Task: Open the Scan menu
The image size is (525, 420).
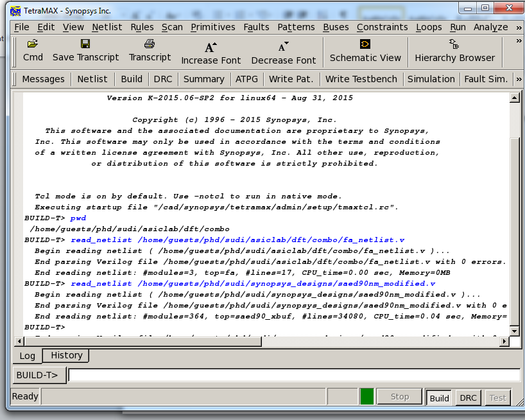Action: coord(172,27)
